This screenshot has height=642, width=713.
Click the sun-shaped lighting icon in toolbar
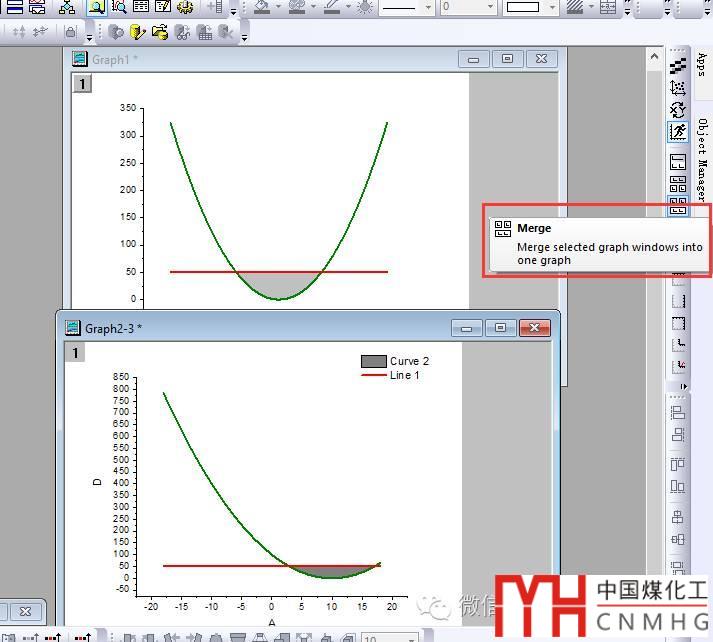364,7
